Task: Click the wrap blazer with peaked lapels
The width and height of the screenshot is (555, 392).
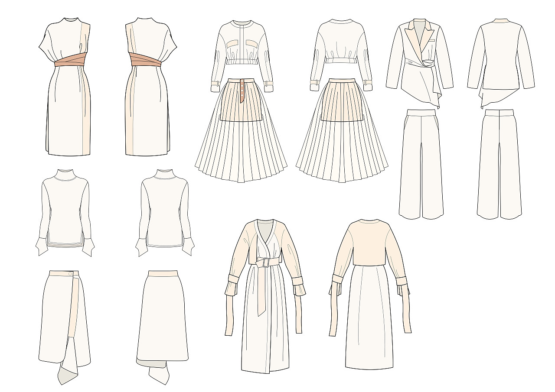Action: coord(419,63)
